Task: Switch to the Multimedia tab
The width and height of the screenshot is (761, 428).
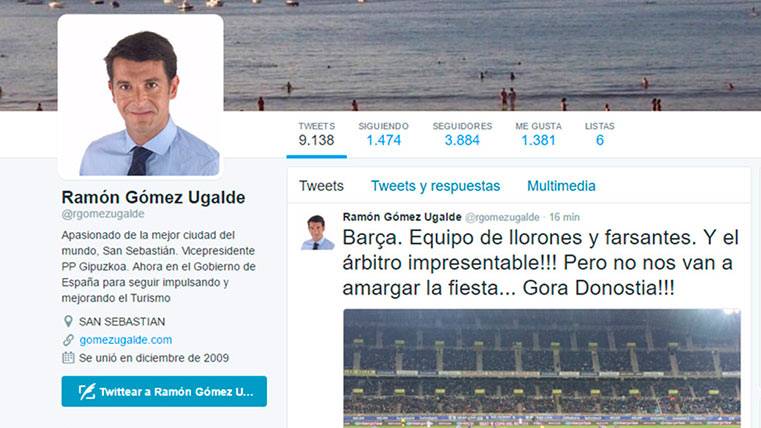Action: 561,186
